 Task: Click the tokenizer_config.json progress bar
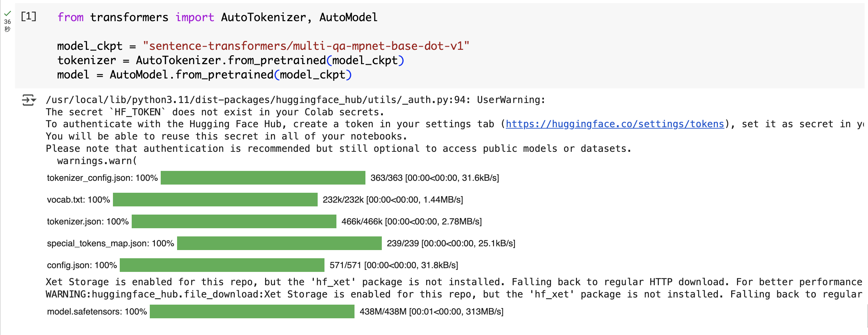pos(263,178)
